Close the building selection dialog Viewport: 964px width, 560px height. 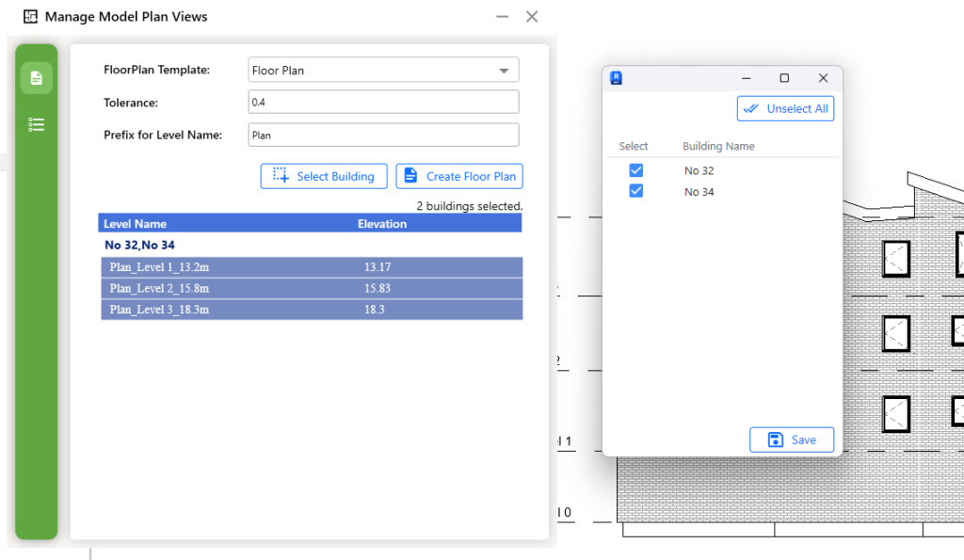click(823, 78)
